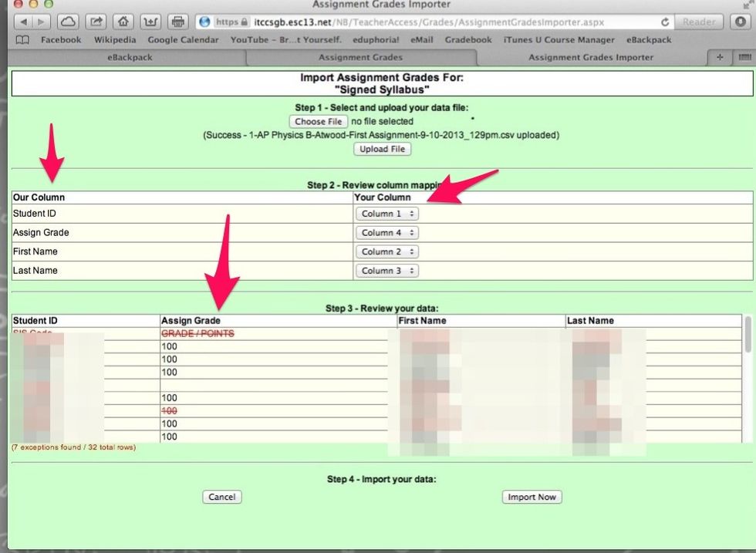Click Import Now to import the grades
The width and height of the screenshot is (756, 553).
(x=532, y=497)
